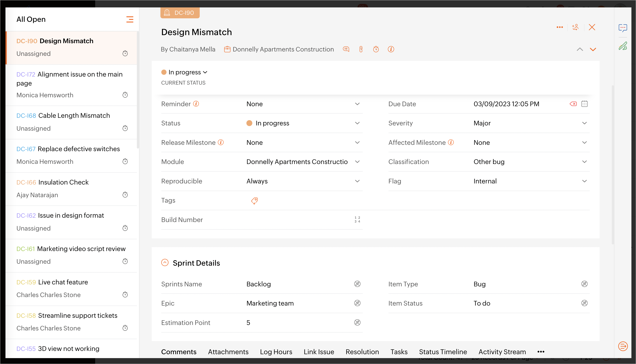Click the attachment paperclip icon
Screen dimensions: 636x364
pyautogui.click(x=361, y=49)
